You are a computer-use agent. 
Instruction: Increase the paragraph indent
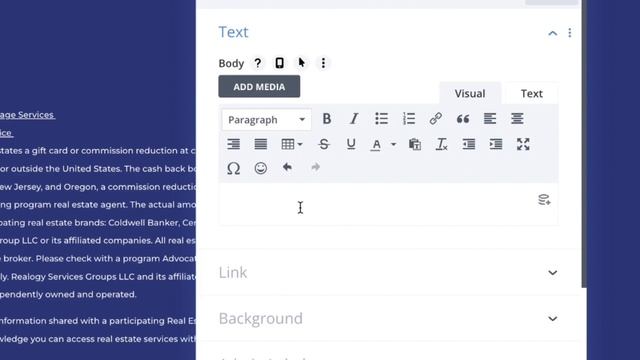pyautogui.click(x=496, y=144)
